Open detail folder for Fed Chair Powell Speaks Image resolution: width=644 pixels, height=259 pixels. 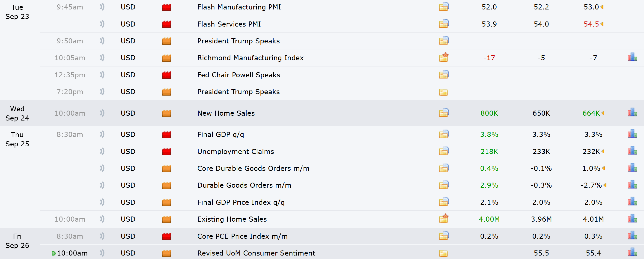(x=444, y=75)
